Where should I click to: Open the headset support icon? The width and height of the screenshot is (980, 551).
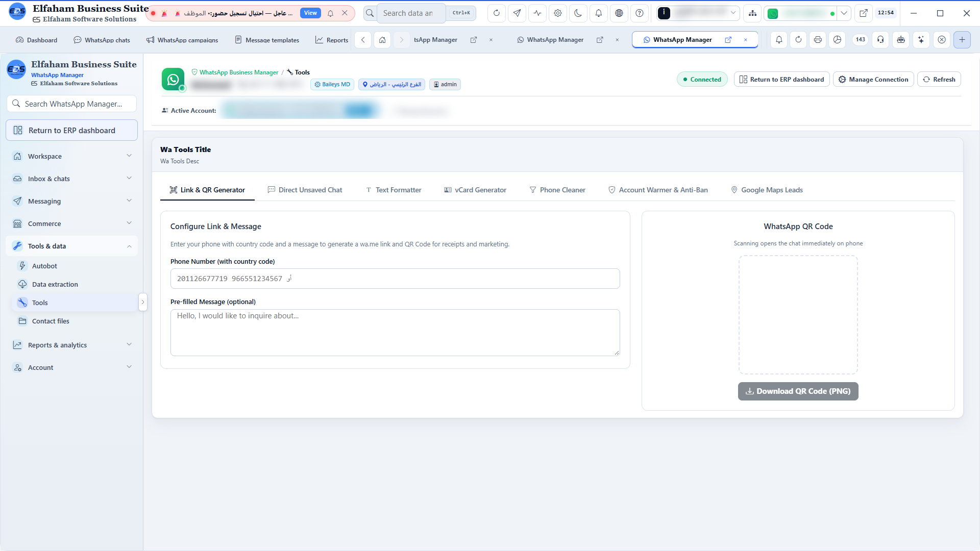[880, 40]
